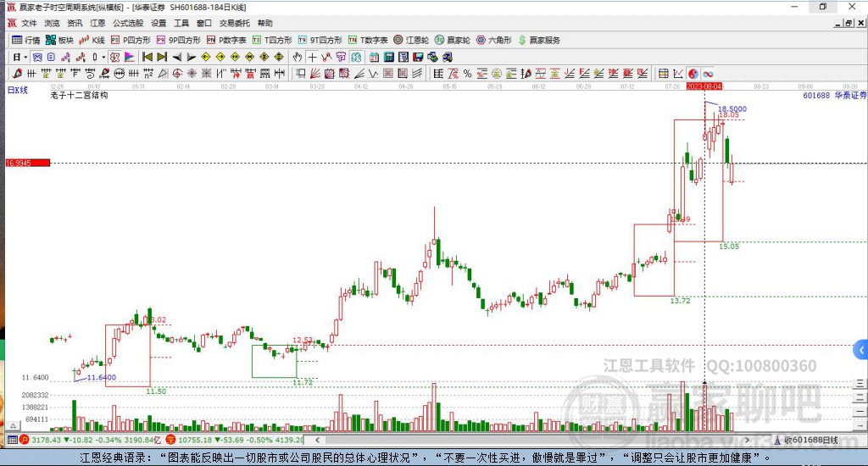Viewport: 868px width, 466px height.
Task: Click the red 16.9945 price tag
Action: 28,163
